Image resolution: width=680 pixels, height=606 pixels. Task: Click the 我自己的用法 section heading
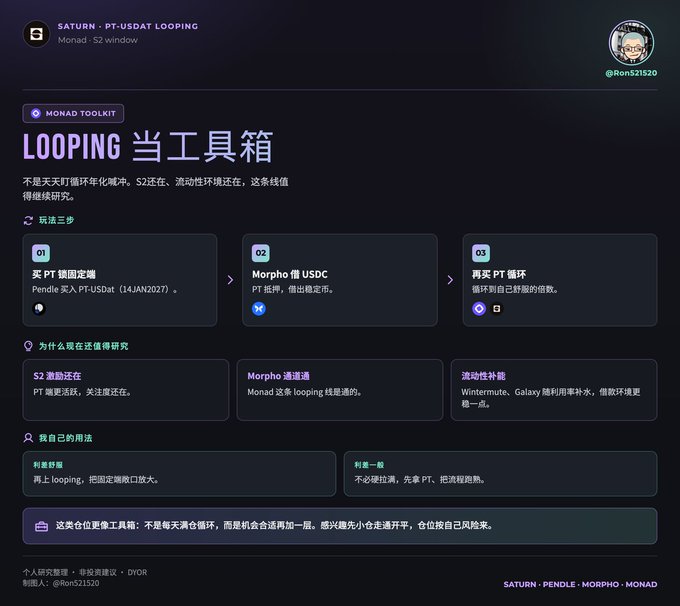[65, 438]
